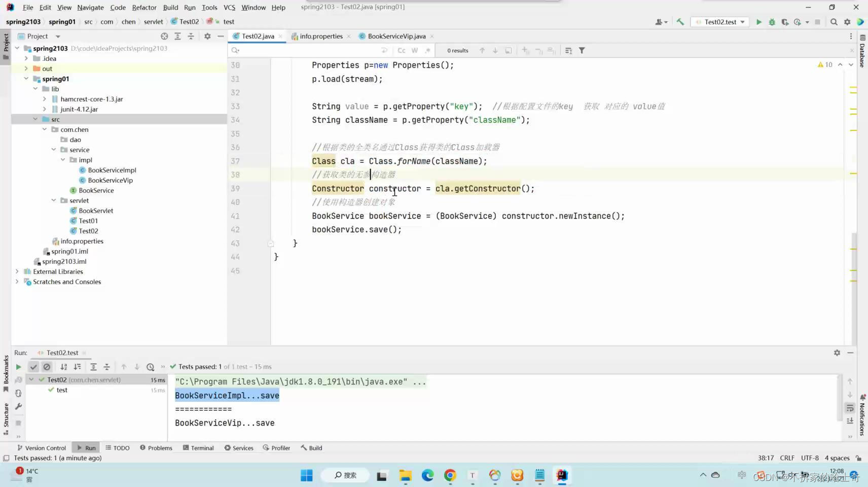Switch to the BookServiceVip.java tab

[x=396, y=36]
